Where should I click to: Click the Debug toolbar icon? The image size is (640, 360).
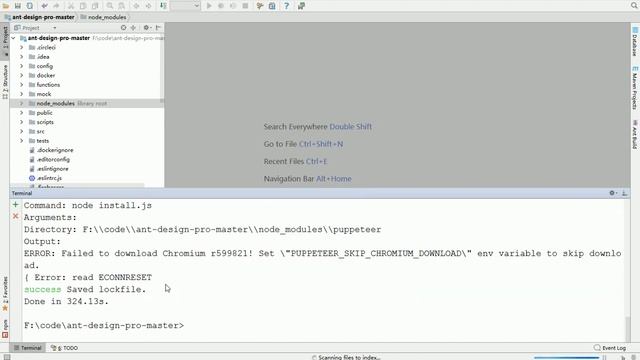coord(221,6)
